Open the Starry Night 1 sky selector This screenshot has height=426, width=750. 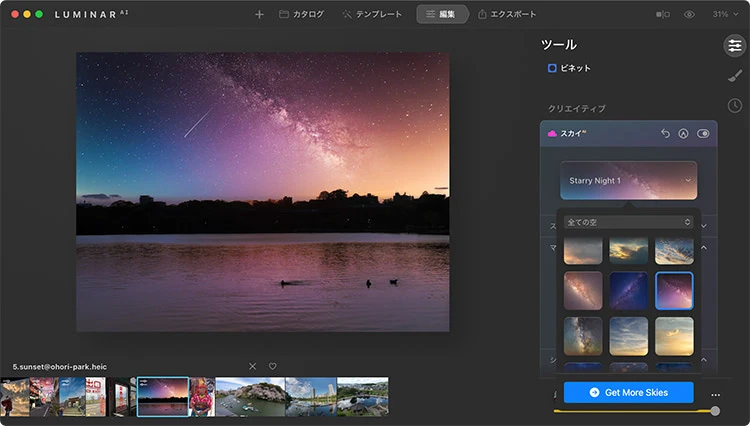click(x=629, y=180)
